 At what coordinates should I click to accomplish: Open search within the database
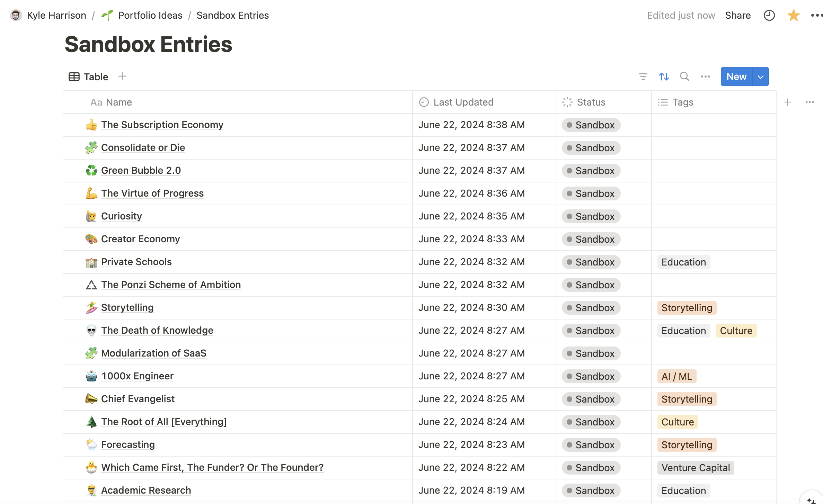[684, 76]
